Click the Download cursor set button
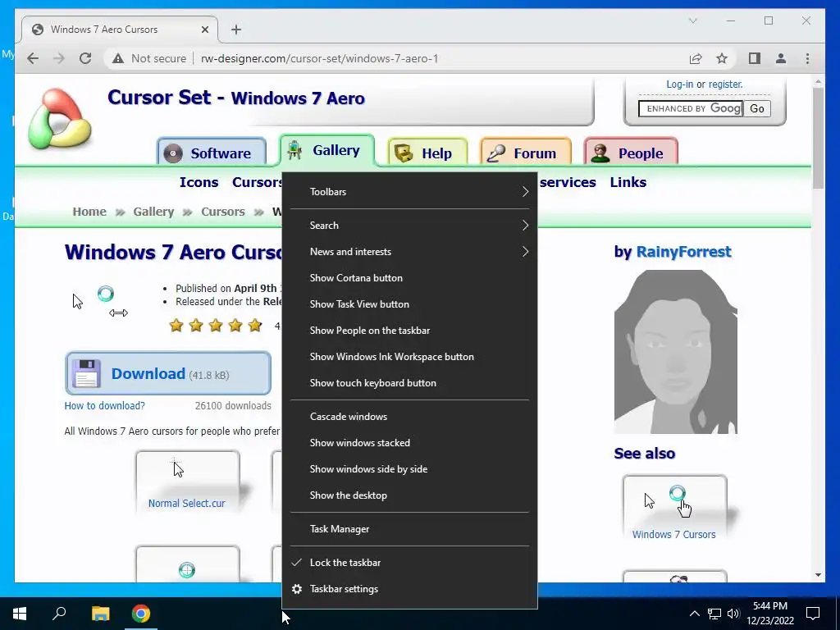This screenshot has width=840, height=630. pos(167,373)
